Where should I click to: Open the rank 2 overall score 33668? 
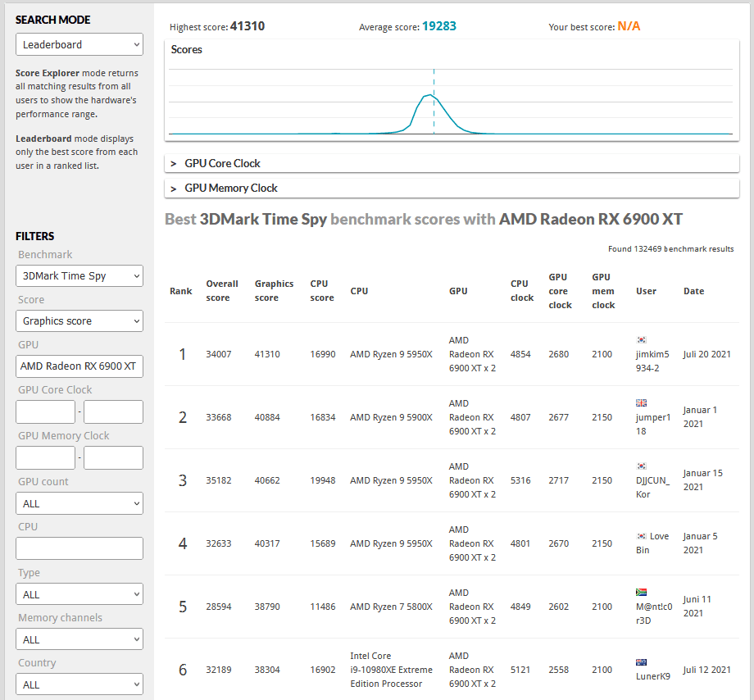pyautogui.click(x=219, y=417)
